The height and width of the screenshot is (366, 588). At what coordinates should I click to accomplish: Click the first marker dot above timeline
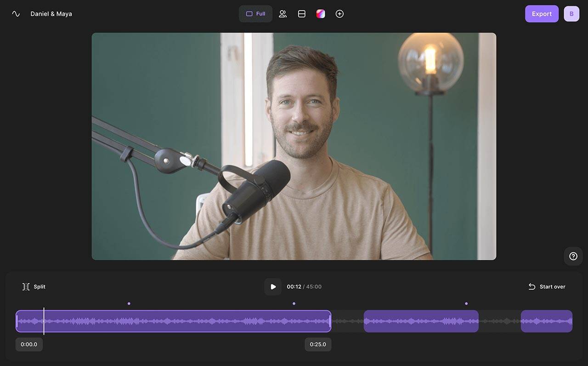pos(129,303)
